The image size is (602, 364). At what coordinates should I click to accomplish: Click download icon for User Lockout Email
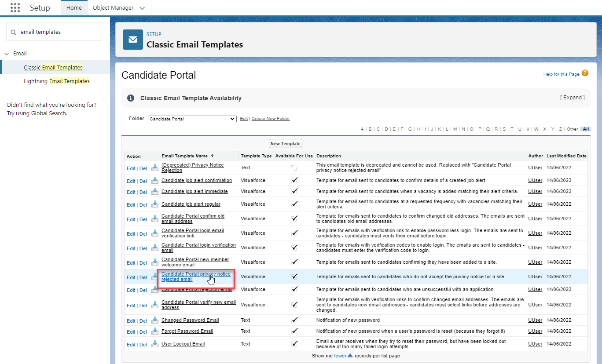pyautogui.click(x=154, y=344)
